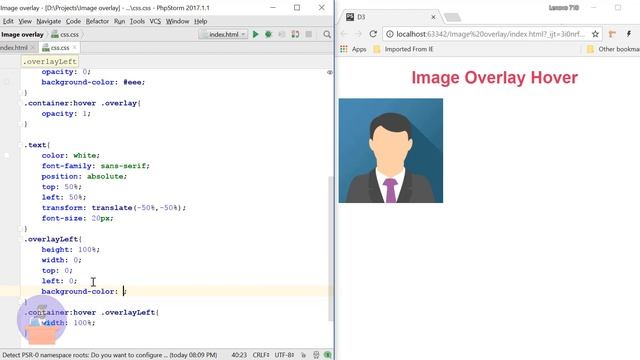
Task: Click the 'height: 100%;' line
Action: click(x=70, y=249)
